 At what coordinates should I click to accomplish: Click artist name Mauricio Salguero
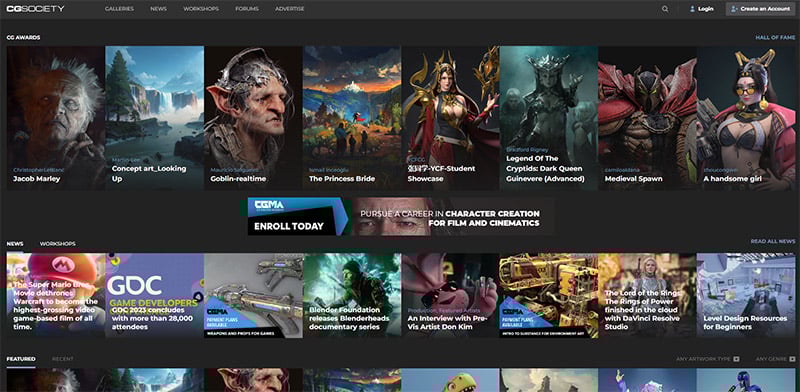click(234, 170)
